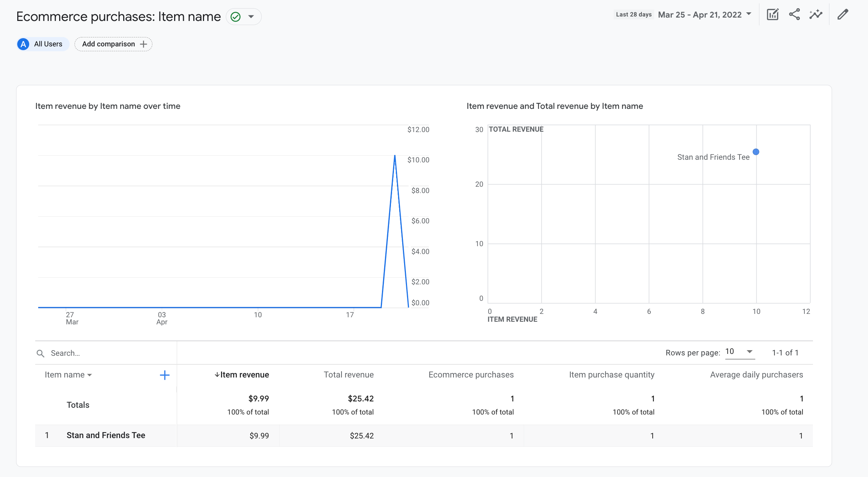
Task: Click the share icon
Action: 795,15
